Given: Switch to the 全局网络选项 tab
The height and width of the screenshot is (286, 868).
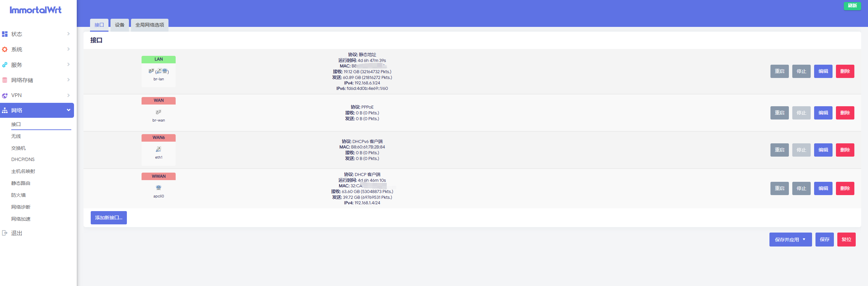Looking at the screenshot, I should [150, 25].
